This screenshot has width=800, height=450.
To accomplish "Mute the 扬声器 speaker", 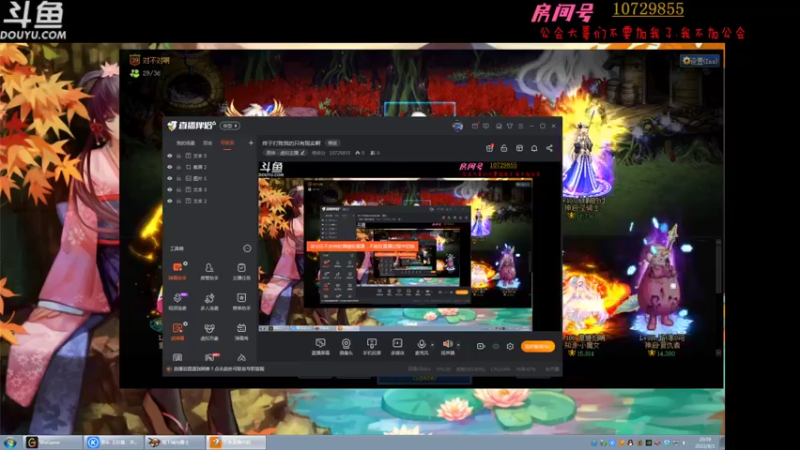I will (447, 346).
